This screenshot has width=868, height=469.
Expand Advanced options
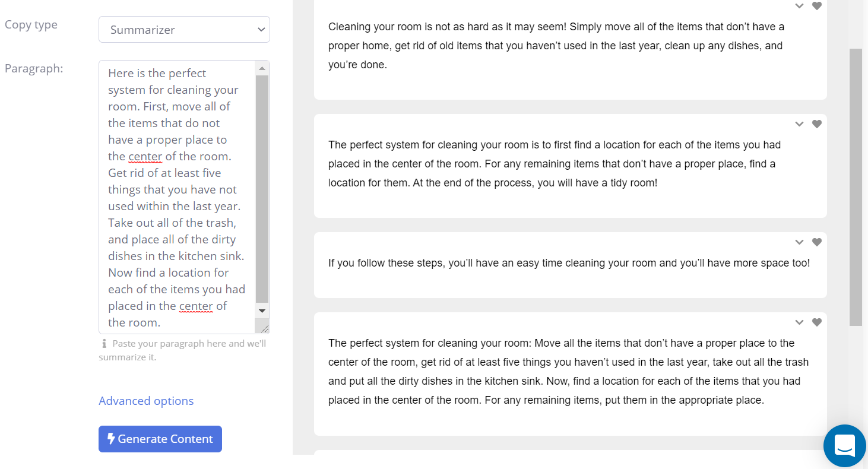coord(146,401)
